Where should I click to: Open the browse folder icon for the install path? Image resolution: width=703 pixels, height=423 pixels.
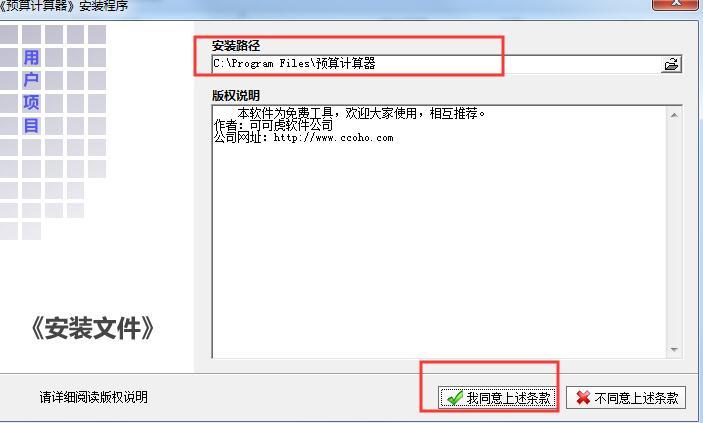pos(671,64)
